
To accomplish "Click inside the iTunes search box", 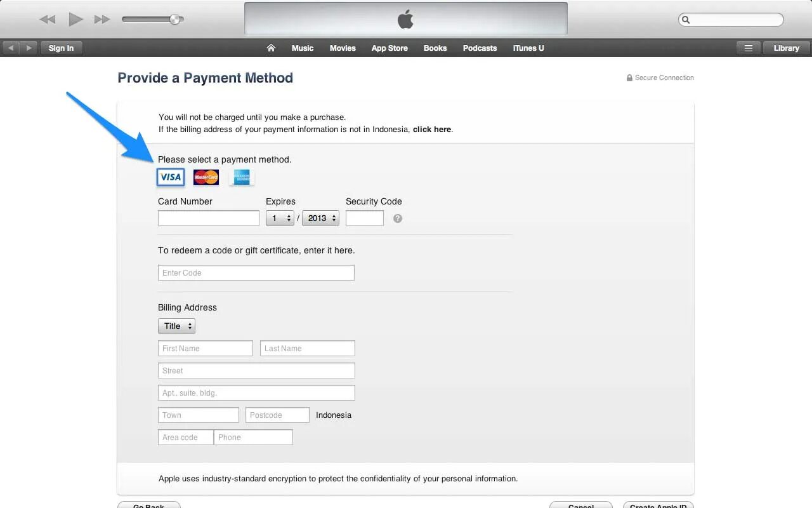I will pyautogui.click(x=731, y=20).
